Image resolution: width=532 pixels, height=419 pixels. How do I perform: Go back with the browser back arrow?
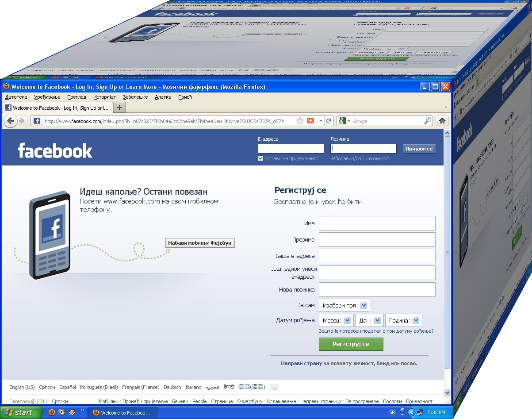[x=10, y=121]
